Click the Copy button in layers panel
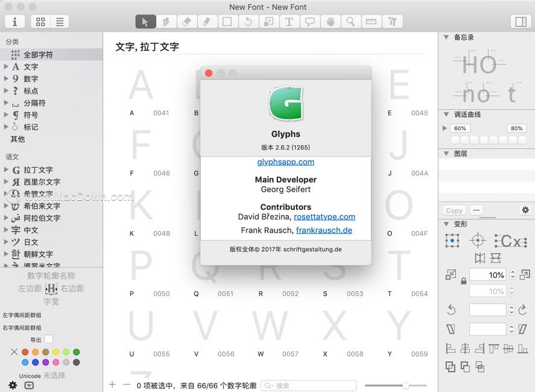This screenshot has height=392, width=535. [x=454, y=210]
